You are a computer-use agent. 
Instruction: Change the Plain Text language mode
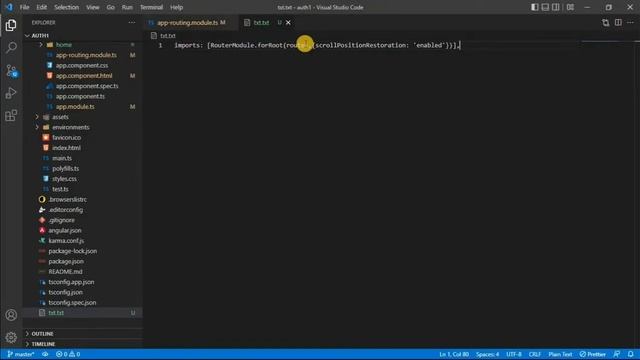[x=560, y=354]
